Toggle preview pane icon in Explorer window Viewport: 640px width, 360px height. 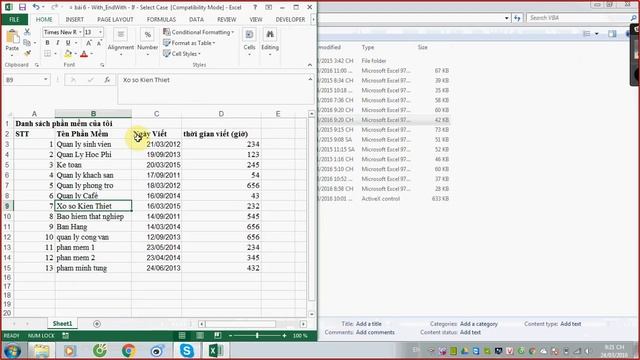click(x=612, y=34)
